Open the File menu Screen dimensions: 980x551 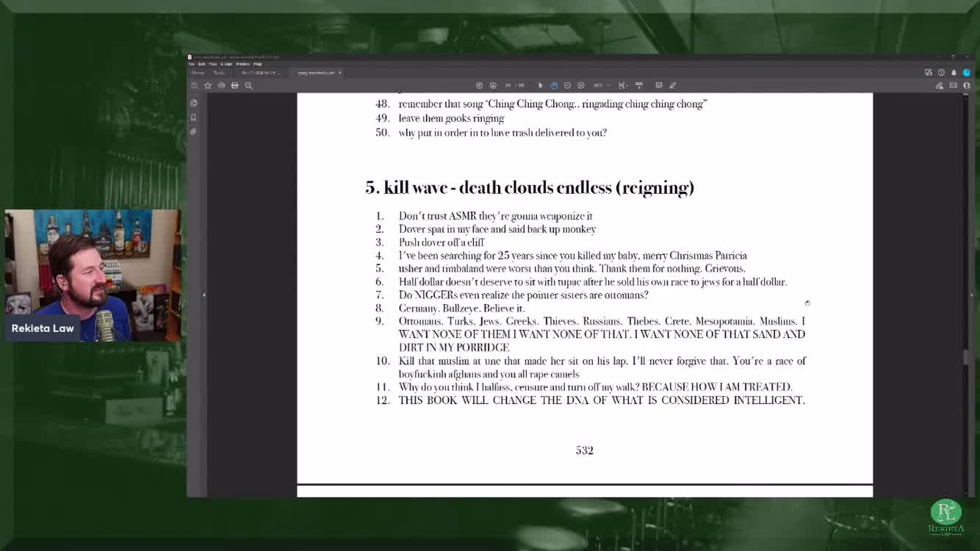point(191,64)
